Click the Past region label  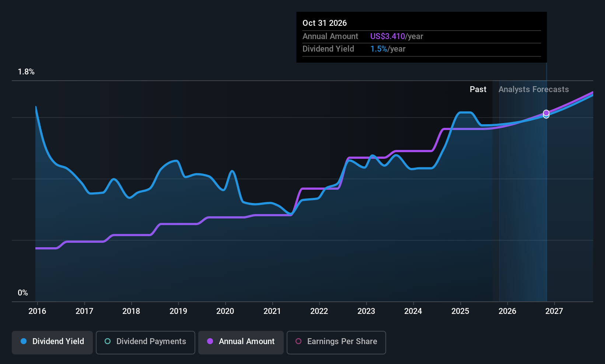(x=478, y=90)
